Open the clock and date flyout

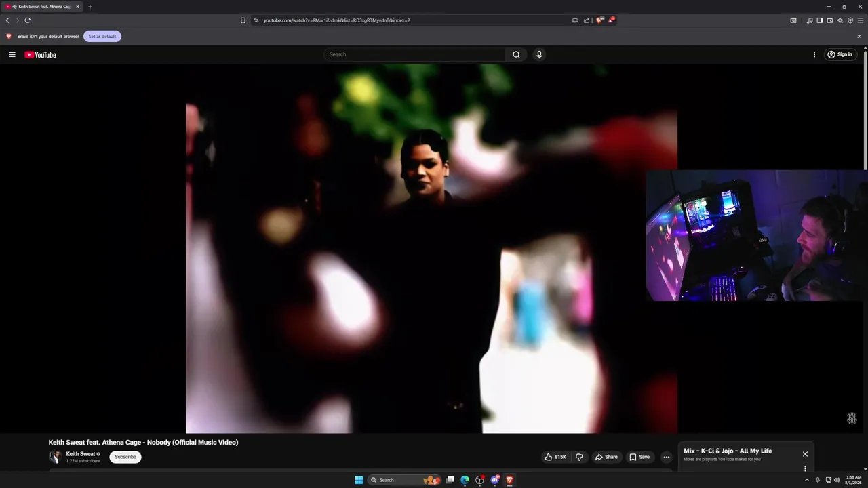point(853,480)
